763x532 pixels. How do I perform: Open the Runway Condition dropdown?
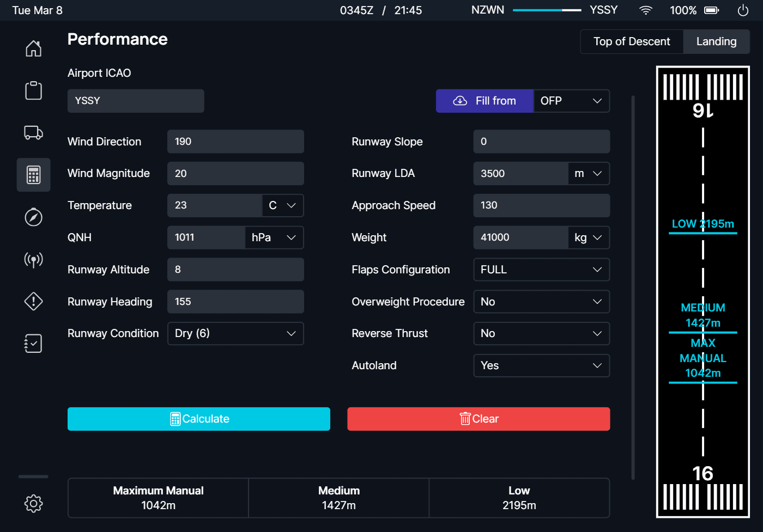coord(235,334)
